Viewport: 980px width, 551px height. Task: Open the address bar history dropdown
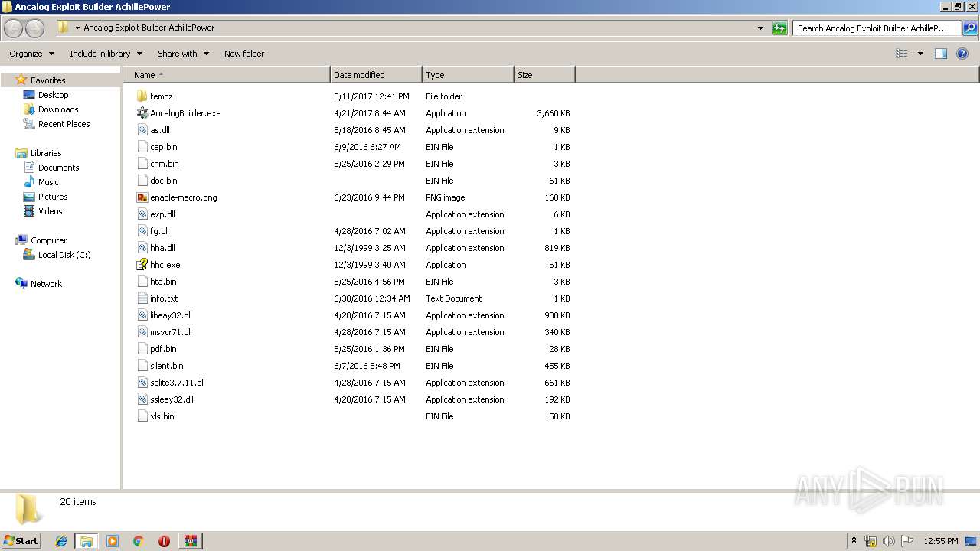pos(760,28)
